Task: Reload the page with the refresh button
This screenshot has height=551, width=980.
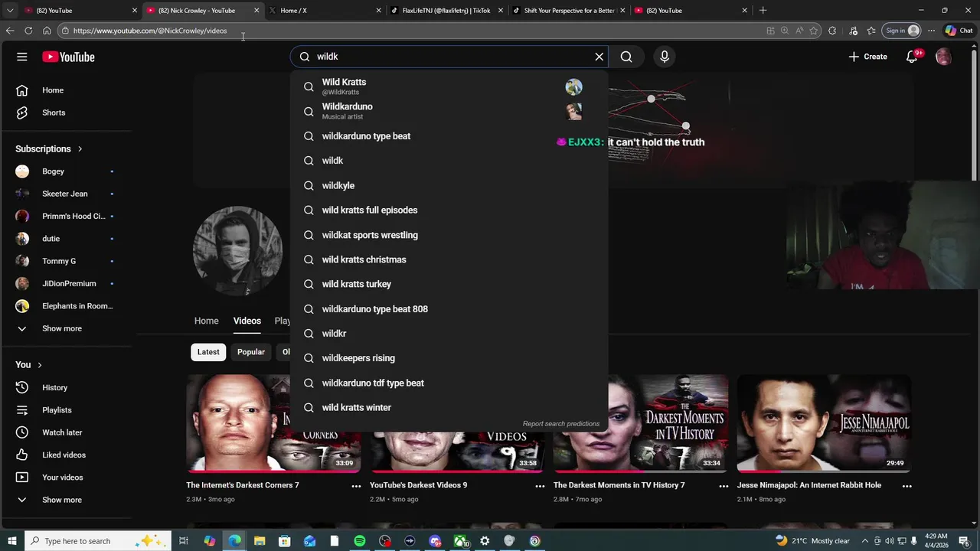Action: (28, 31)
